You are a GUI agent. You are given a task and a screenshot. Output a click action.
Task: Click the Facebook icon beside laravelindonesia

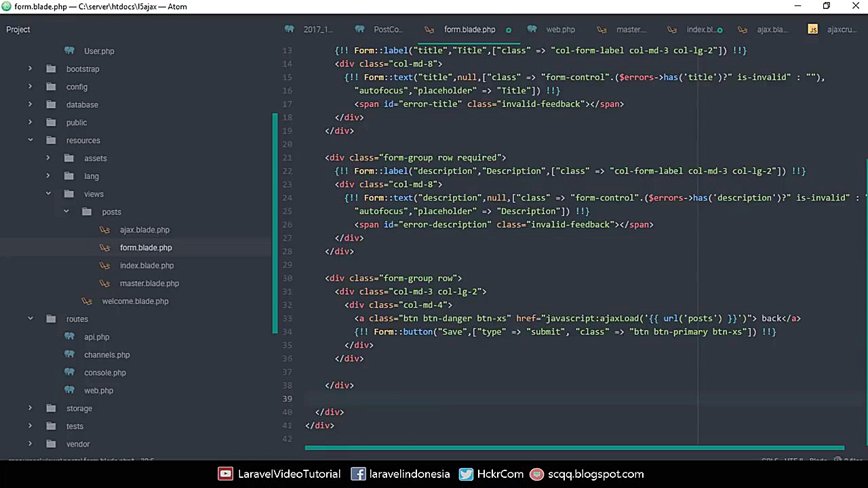click(x=358, y=474)
